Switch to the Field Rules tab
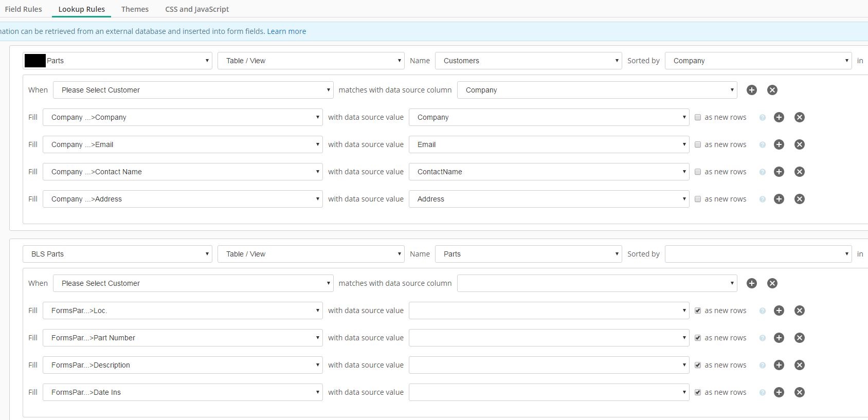The width and height of the screenshot is (868, 420). coord(24,9)
